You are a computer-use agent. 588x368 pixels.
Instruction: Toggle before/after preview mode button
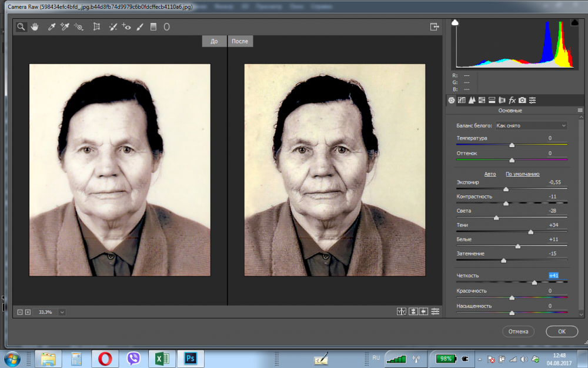[402, 311]
